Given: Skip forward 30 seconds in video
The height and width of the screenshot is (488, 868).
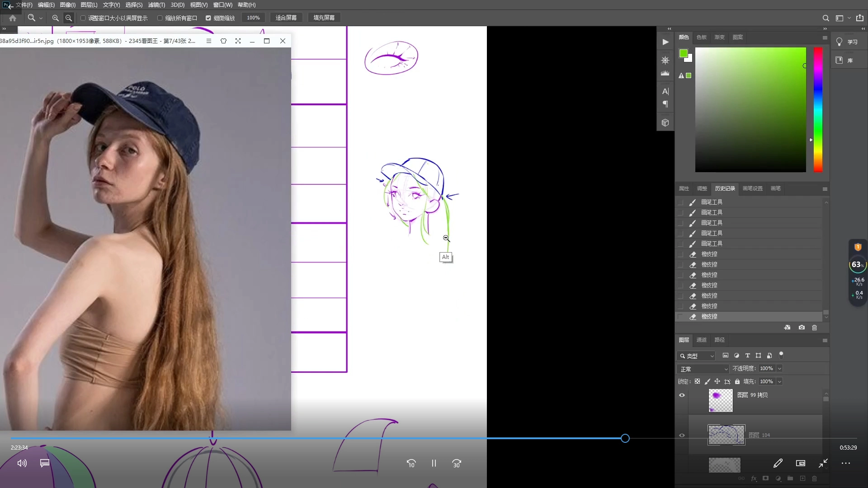Looking at the screenshot, I should (x=457, y=464).
